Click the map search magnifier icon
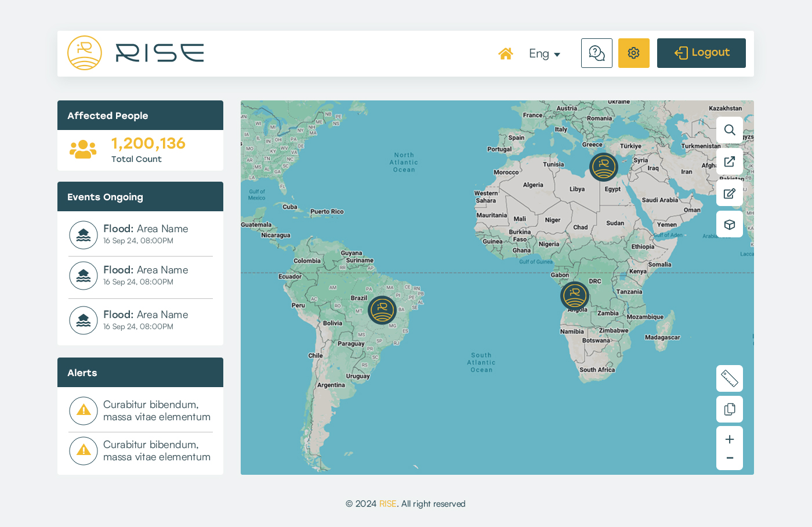Image resolution: width=812 pixels, height=527 pixels. tap(729, 130)
